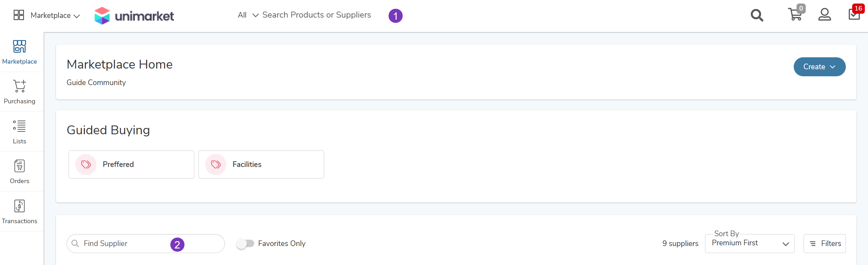Click the Find Supplier search field
Image resolution: width=868 pixels, height=265 pixels.
(x=123, y=244)
